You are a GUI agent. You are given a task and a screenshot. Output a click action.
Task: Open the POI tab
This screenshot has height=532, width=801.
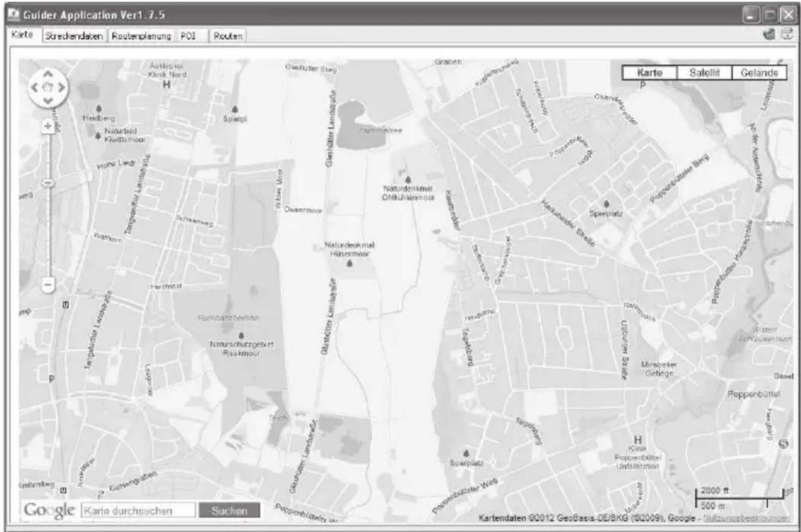click(191, 36)
